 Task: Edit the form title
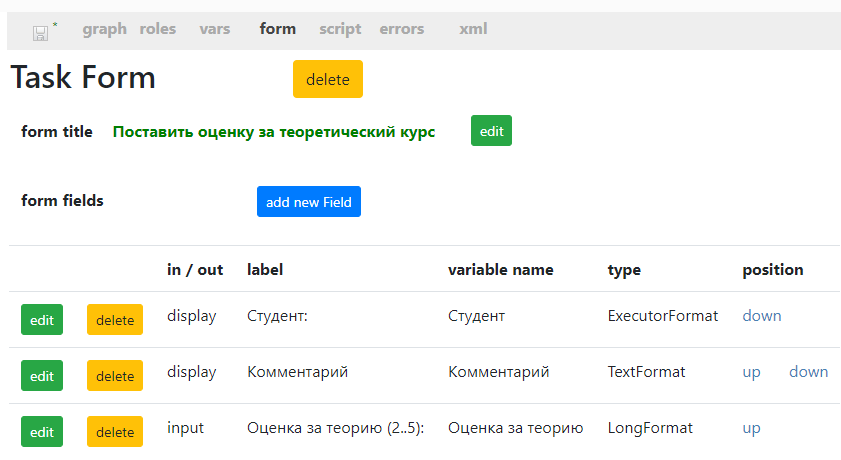click(x=491, y=131)
